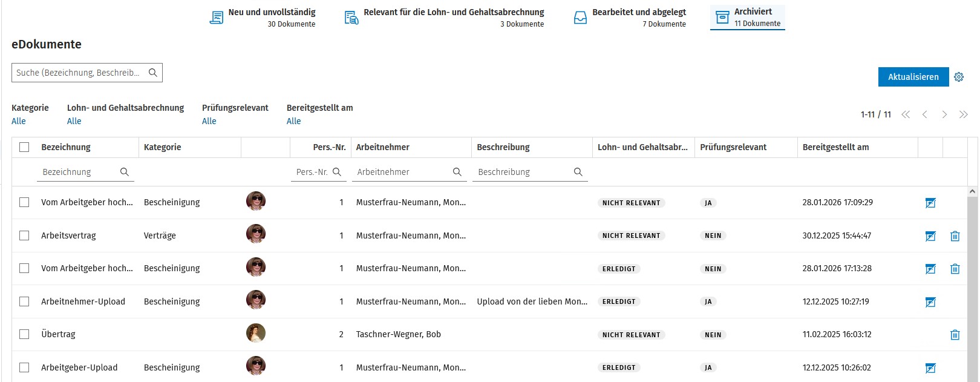Select the Archiviert tab
Image resolution: width=980 pixels, height=382 pixels.
tap(748, 17)
